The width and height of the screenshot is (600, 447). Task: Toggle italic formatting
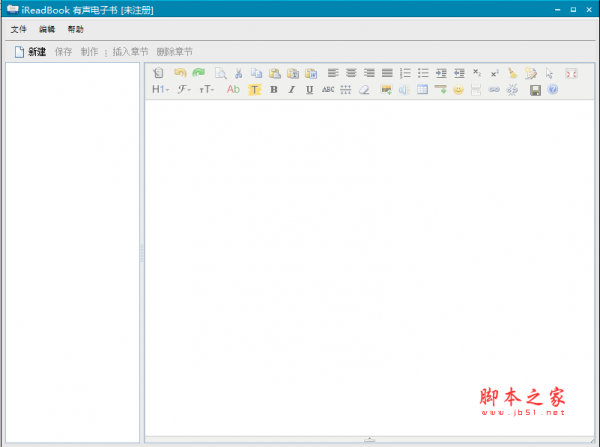292,90
